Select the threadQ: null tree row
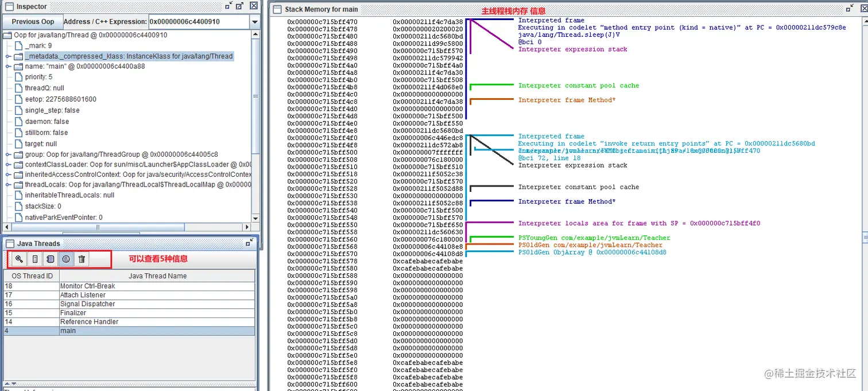The image size is (868, 391). pos(44,88)
